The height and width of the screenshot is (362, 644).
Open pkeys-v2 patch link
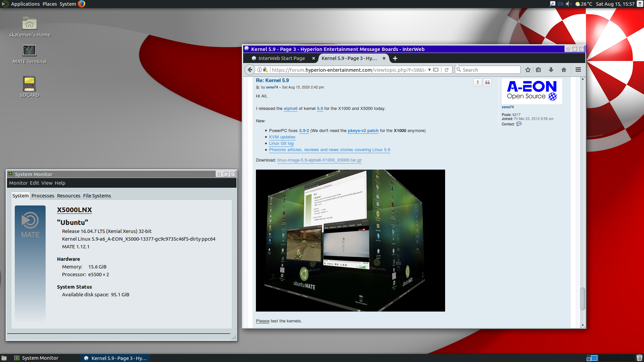click(363, 131)
